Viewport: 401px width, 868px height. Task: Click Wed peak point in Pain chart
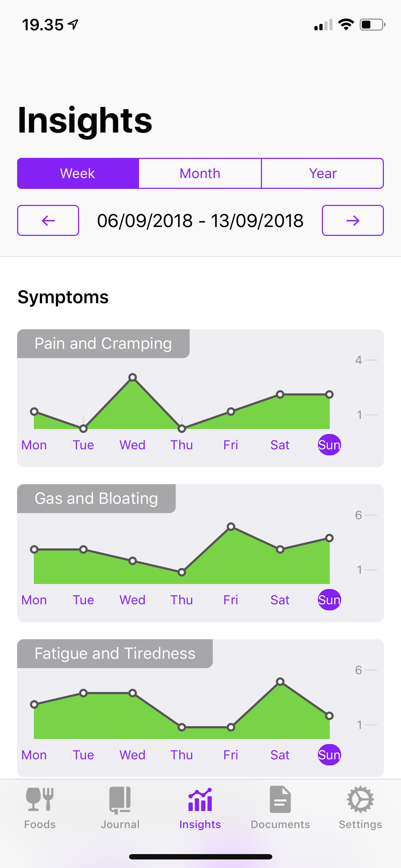tap(133, 377)
